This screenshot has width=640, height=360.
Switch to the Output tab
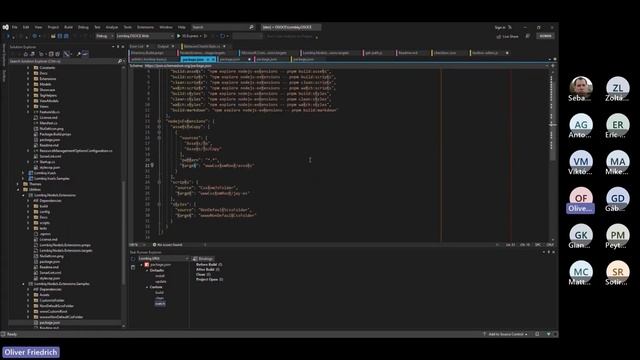point(163,47)
